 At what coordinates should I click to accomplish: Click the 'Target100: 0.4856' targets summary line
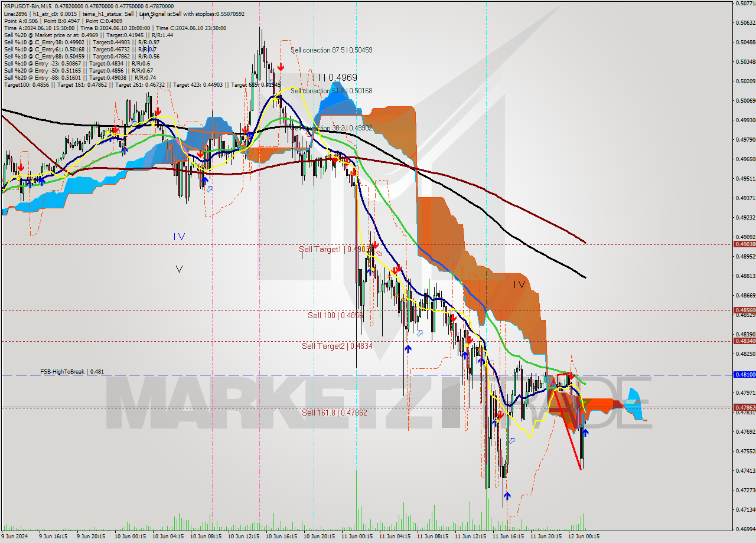pos(142,84)
